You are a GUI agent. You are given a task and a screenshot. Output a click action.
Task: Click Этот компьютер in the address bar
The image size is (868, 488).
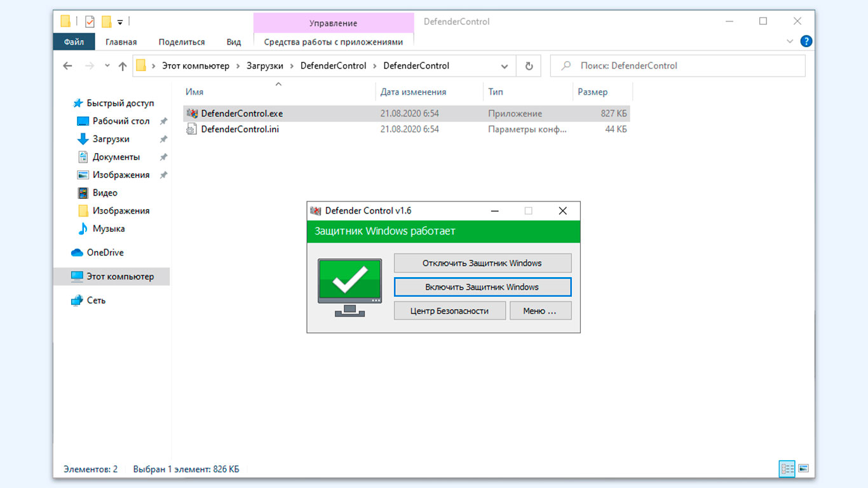click(x=196, y=65)
